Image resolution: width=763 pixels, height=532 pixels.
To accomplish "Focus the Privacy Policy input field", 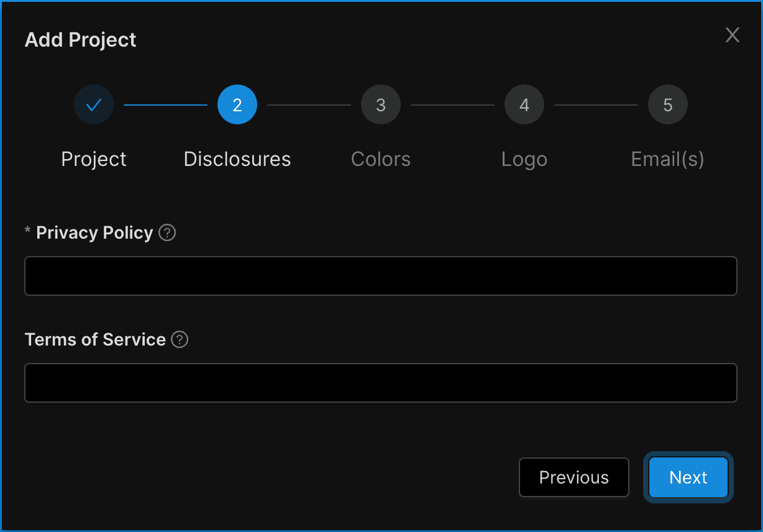I will (x=381, y=276).
